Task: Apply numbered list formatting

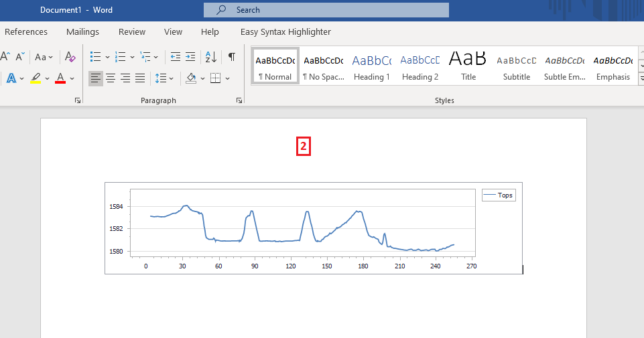Action: point(121,57)
